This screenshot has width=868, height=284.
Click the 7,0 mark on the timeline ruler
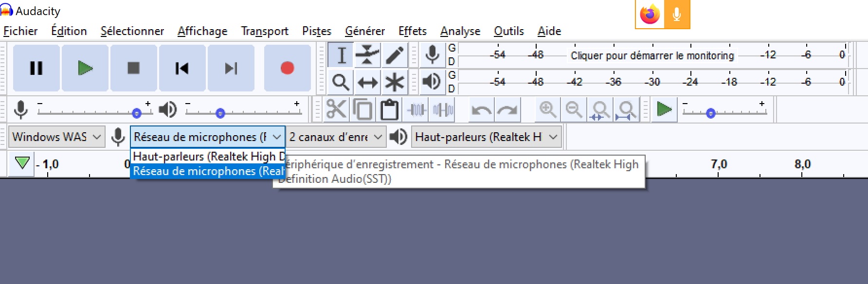(x=719, y=164)
